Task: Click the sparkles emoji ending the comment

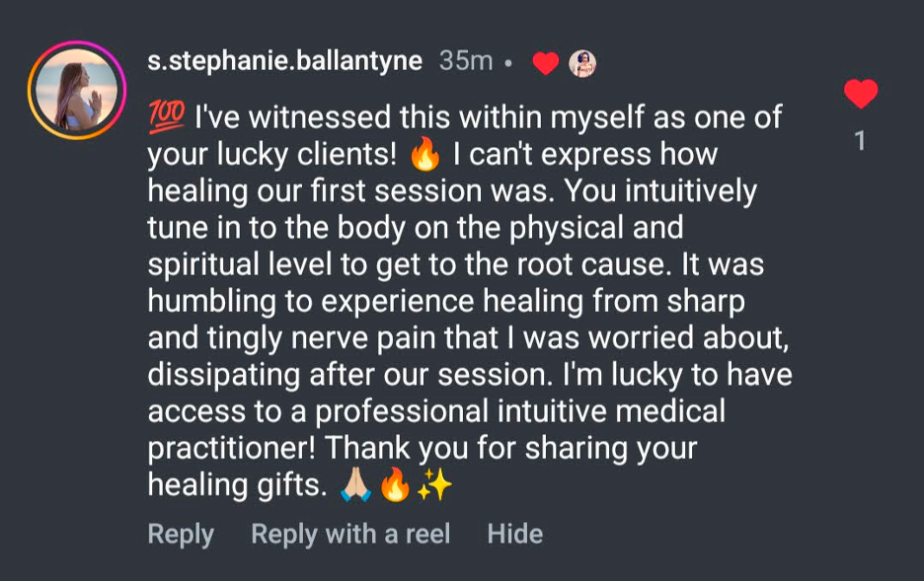Action: (x=434, y=485)
